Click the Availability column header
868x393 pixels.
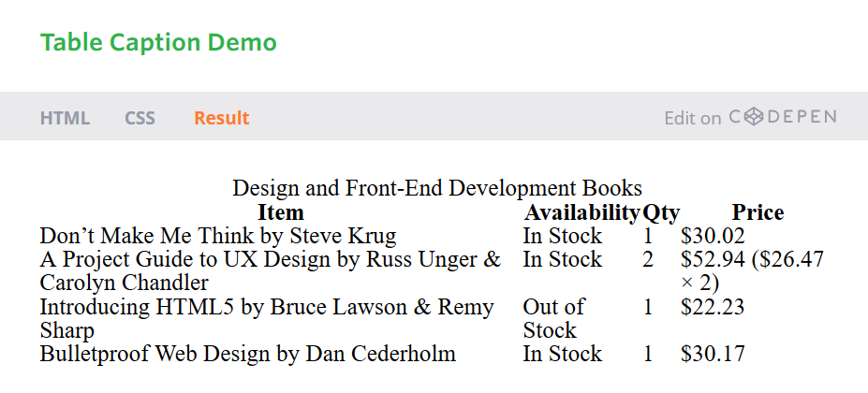pyautogui.click(x=581, y=212)
